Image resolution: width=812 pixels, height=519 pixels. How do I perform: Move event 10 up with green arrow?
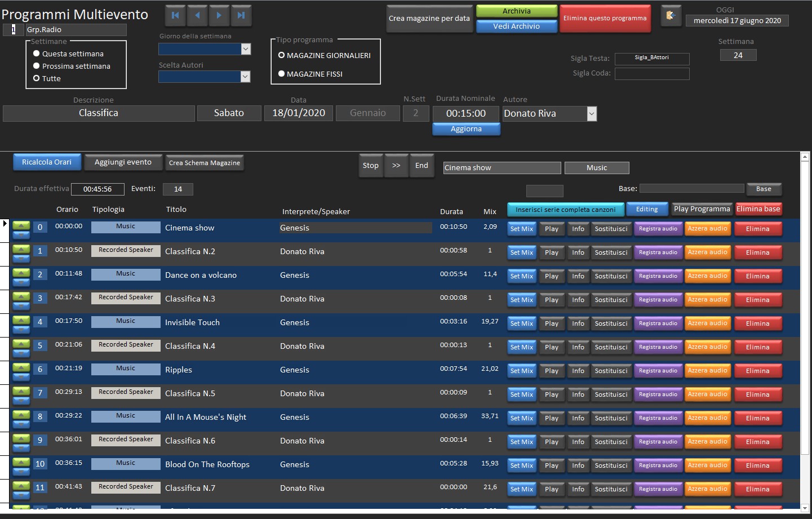click(x=21, y=462)
